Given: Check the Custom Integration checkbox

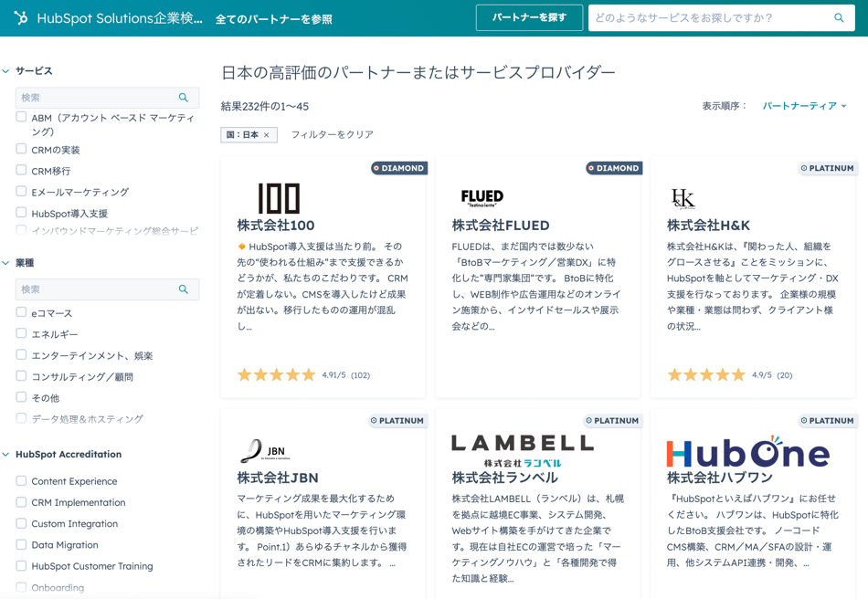Looking at the screenshot, I should [21, 522].
